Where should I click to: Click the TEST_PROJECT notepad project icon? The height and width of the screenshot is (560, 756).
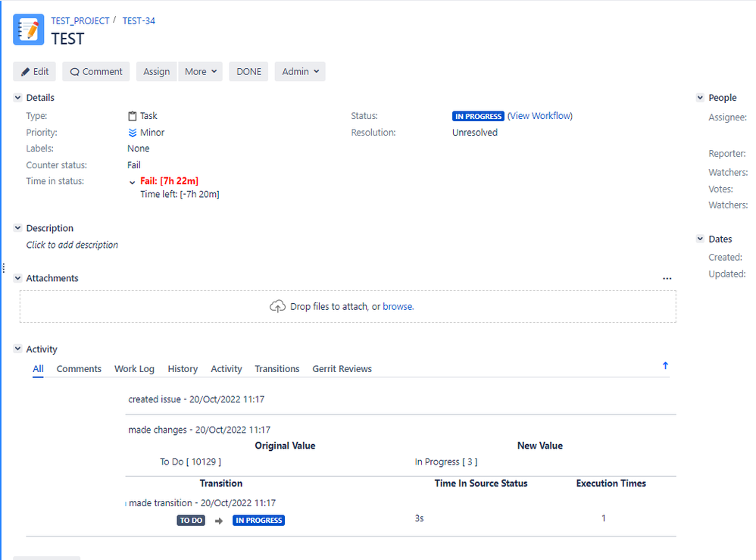29,30
